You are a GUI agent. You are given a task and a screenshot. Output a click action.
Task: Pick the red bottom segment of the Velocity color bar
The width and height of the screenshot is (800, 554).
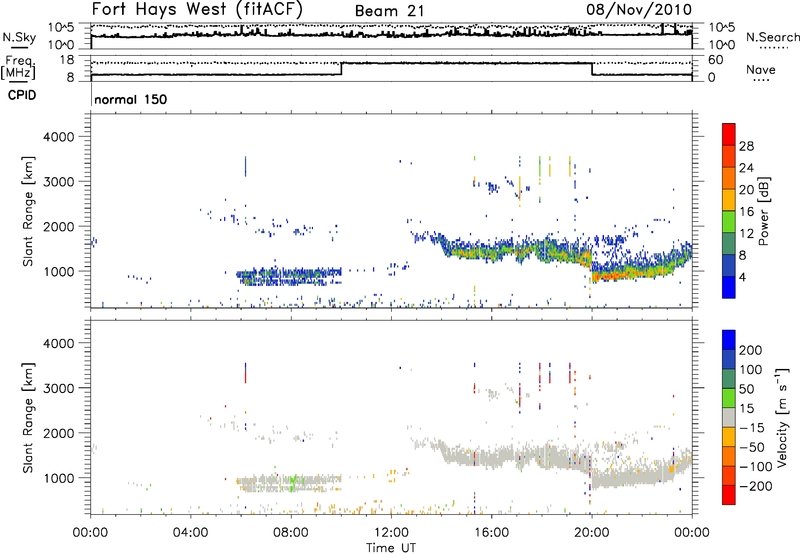tap(729, 495)
